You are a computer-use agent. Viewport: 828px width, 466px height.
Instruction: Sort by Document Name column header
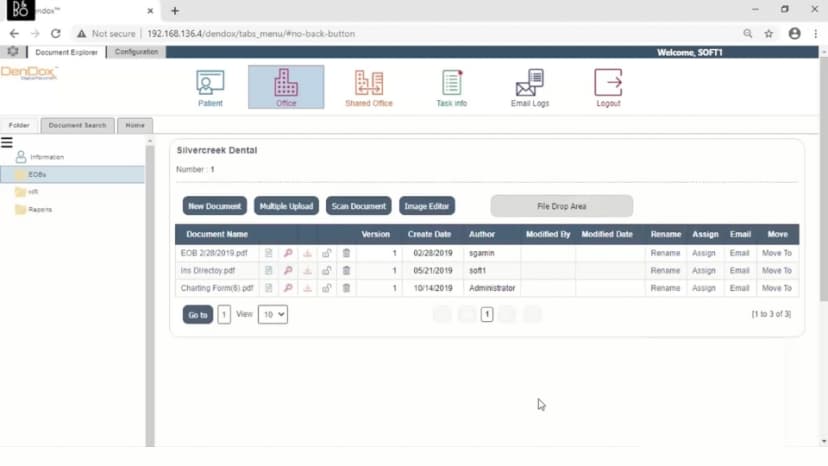(217, 234)
